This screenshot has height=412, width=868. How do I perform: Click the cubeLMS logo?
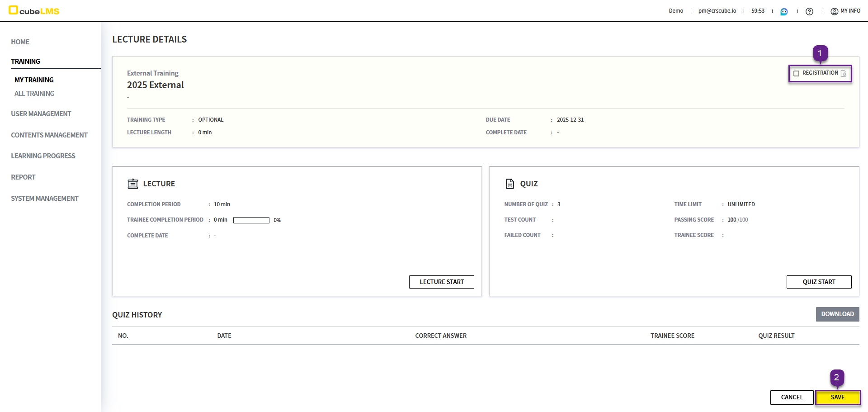[34, 10]
